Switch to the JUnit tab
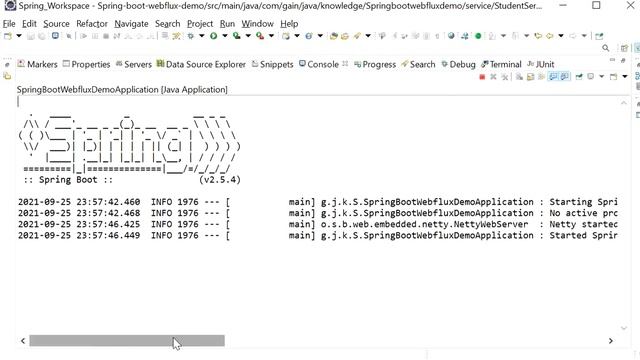The image size is (640, 360). click(541, 64)
